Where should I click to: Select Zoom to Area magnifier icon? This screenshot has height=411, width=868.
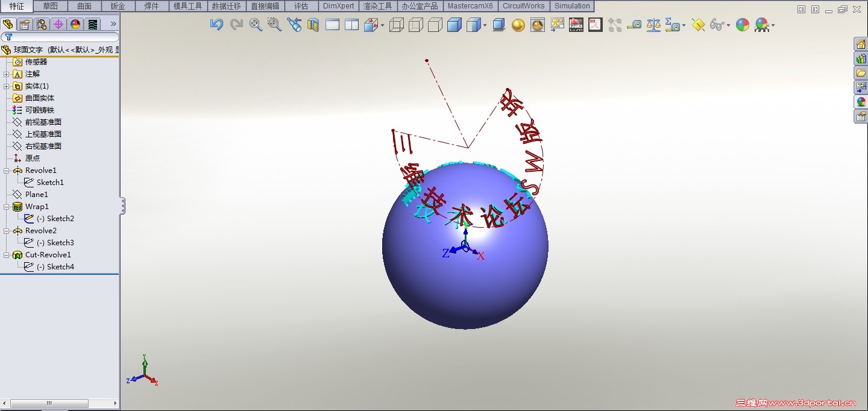[x=274, y=25]
